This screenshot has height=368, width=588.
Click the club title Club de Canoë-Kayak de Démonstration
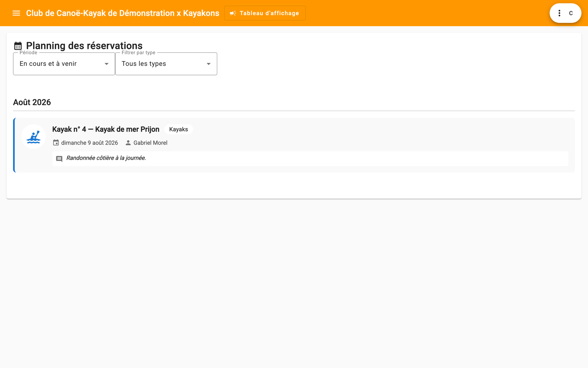[x=123, y=13]
